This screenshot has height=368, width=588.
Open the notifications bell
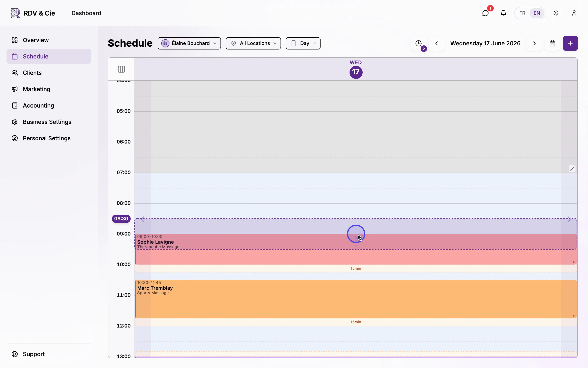[x=503, y=13]
